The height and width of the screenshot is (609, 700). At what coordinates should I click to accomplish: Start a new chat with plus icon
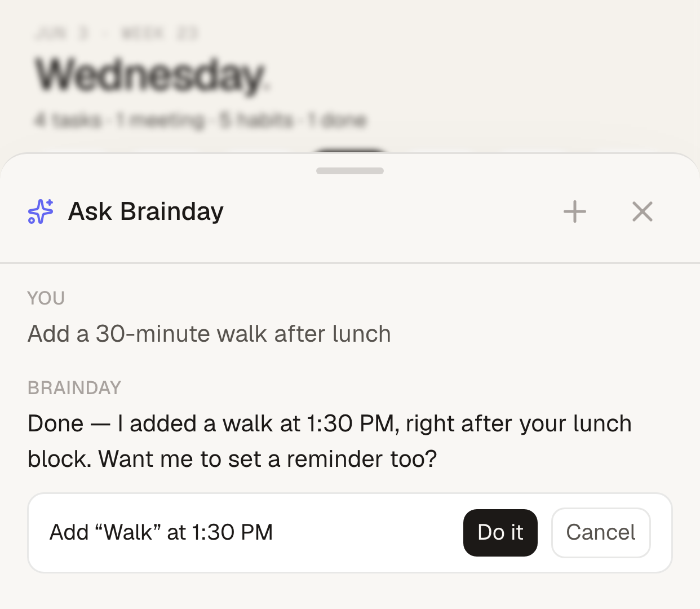tap(575, 212)
